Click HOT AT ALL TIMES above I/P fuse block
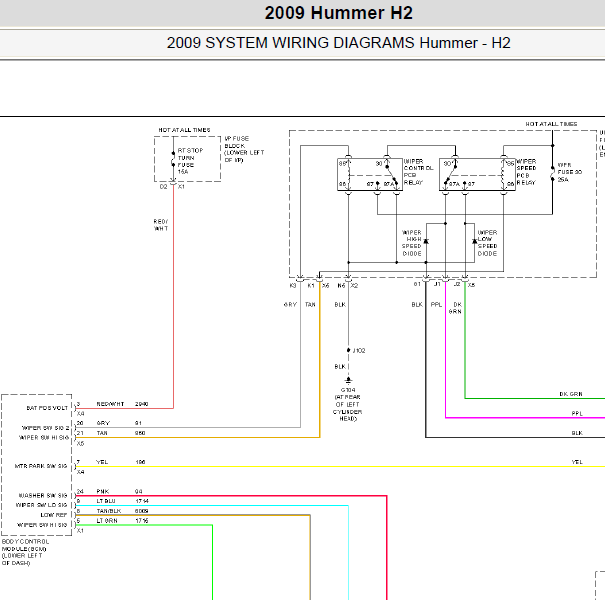The height and width of the screenshot is (600, 605). click(184, 130)
